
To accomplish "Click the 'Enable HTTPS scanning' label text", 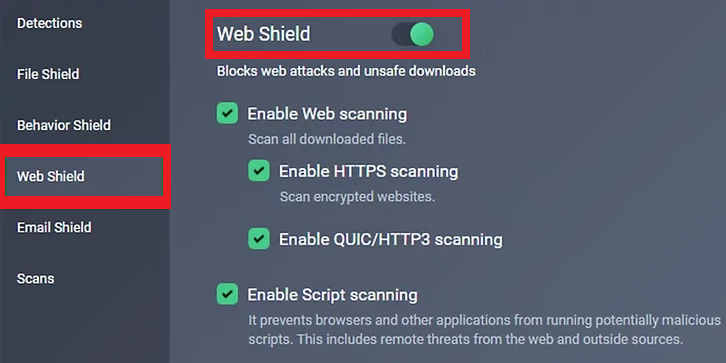I will [369, 171].
